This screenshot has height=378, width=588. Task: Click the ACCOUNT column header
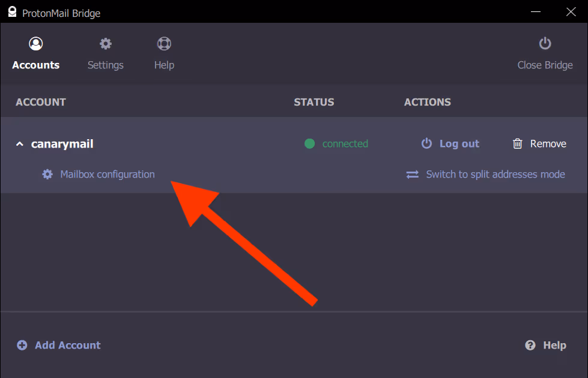tap(40, 102)
